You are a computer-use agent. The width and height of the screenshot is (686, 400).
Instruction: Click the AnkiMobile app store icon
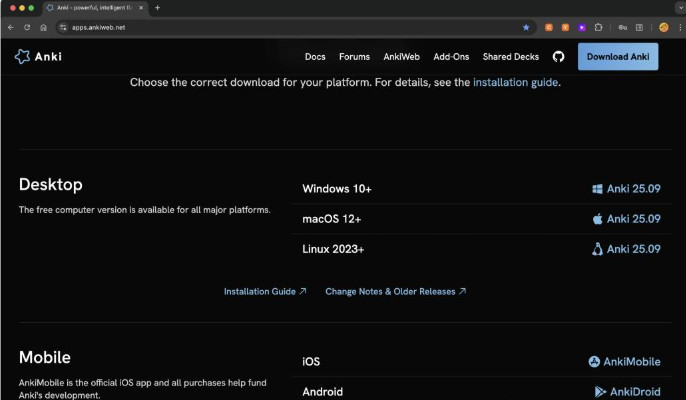(x=594, y=361)
